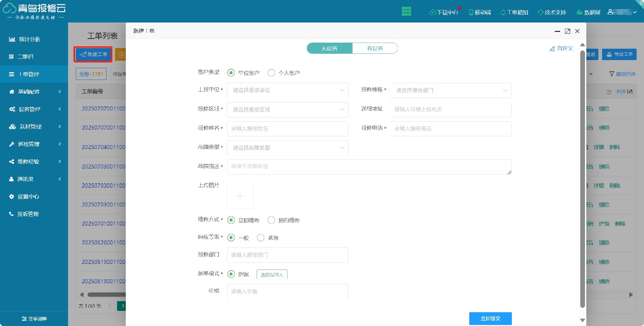Screen dimensions: 644x326
Task: Open the 请选择报修单位 dropdown
Action: pyautogui.click(x=287, y=90)
